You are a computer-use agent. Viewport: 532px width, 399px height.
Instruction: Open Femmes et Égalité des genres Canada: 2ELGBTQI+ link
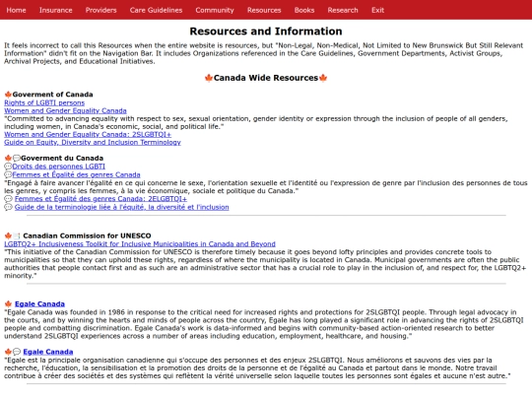tap(100, 199)
